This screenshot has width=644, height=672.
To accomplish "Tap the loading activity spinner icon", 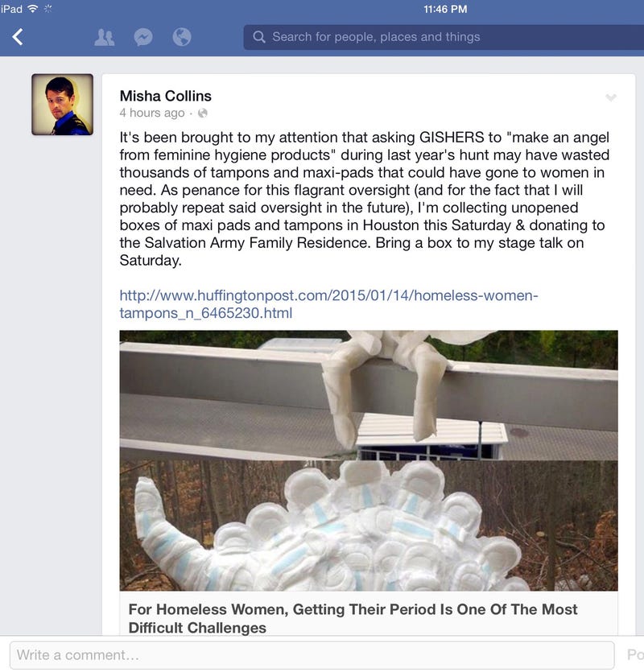I will pos(47,9).
